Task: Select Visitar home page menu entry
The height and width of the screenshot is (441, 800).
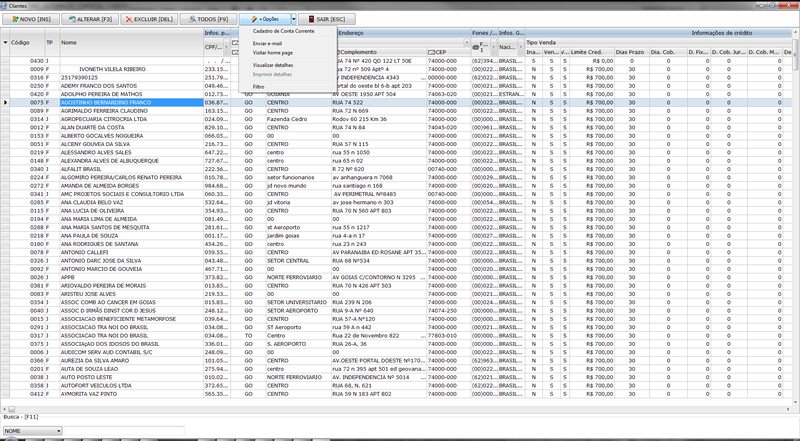Action: [x=273, y=53]
